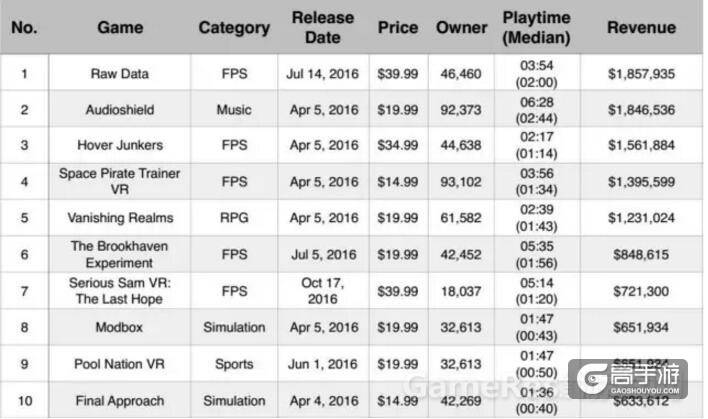Click the Hover Junkers game name
Image resolution: width=708 pixels, height=419 pixels.
[x=120, y=145]
